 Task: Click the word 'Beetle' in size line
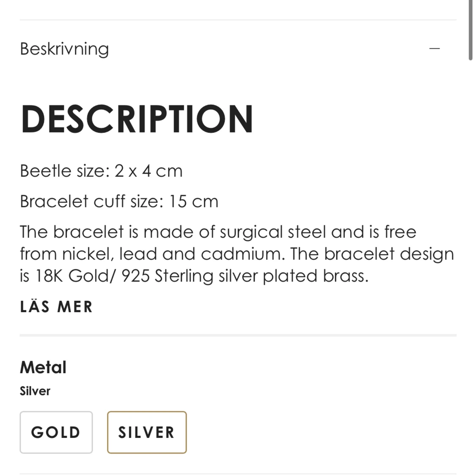point(46,171)
